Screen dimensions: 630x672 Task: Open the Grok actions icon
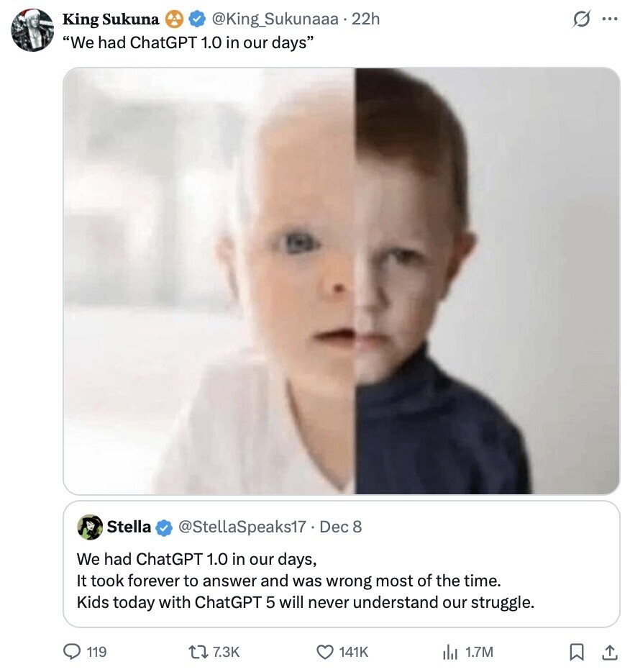(580, 19)
